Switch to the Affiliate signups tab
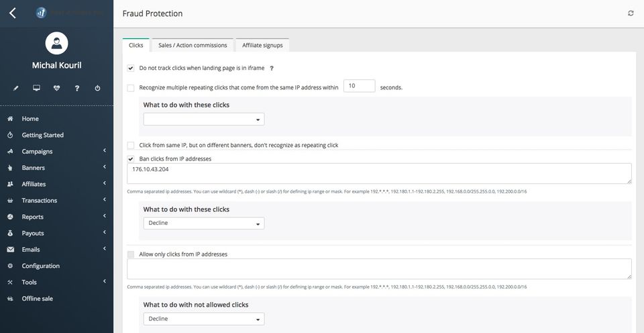This screenshot has height=333, width=644. [x=262, y=46]
